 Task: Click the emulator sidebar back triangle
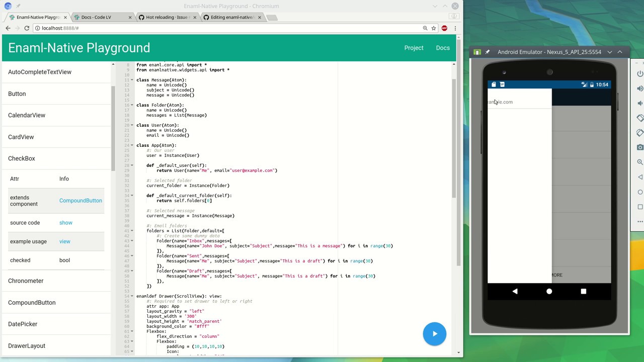(640, 177)
